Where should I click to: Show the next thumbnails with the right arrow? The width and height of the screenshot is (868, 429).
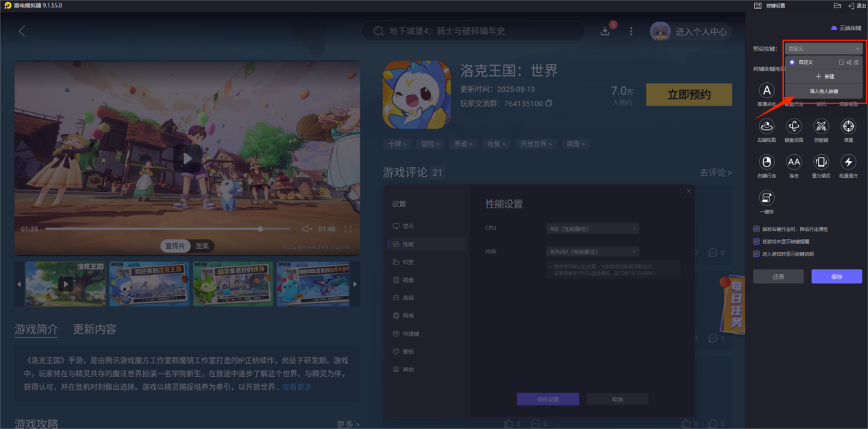coord(355,284)
